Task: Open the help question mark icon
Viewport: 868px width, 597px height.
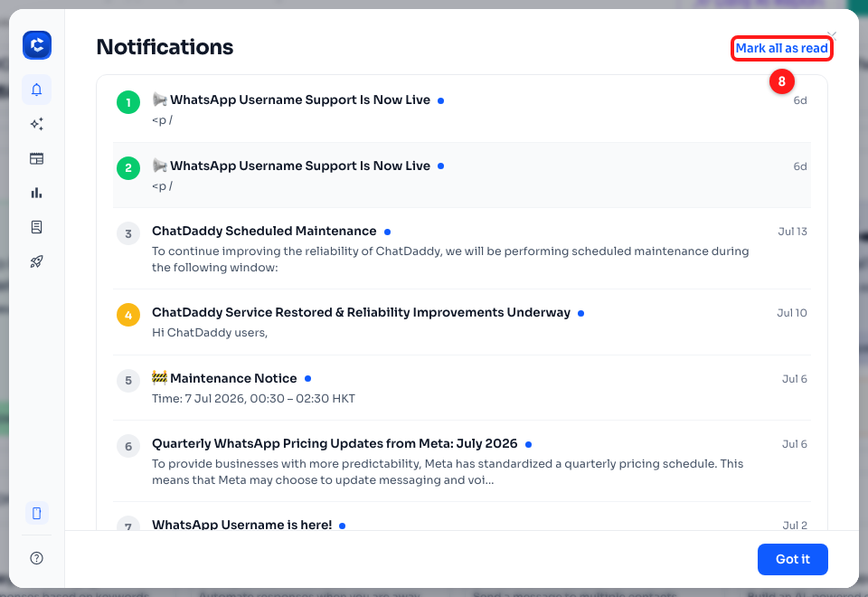Action: pyautogui.click(x=36, y=558)
